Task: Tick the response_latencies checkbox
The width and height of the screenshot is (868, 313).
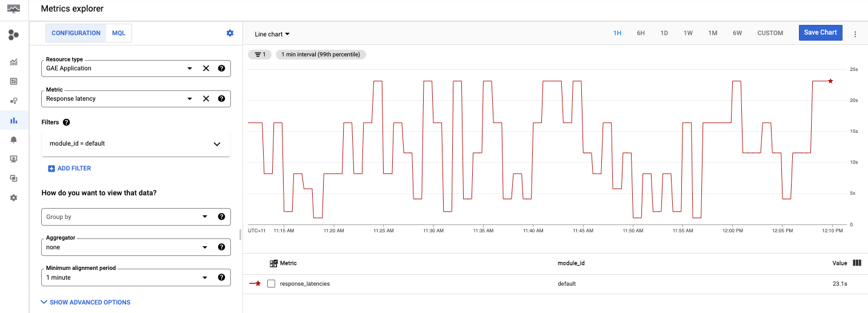Action: (272, 283)
